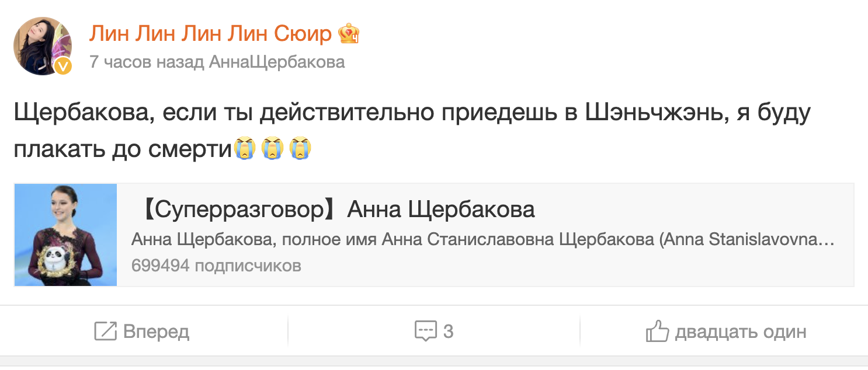Open the 【Суперразговор】Анна Щербакова topic title
This screenshot has width=868, height=370.
pyautogui.click(x=337, y=210)
